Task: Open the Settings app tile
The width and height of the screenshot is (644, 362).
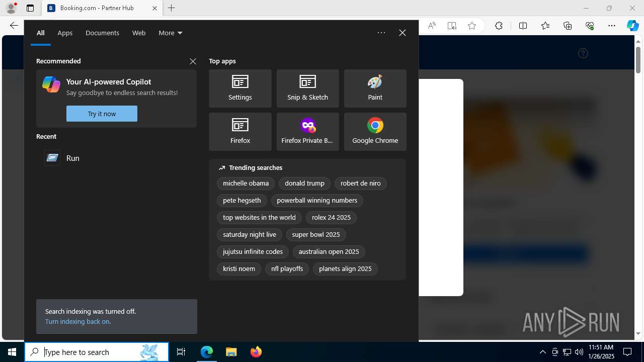Action: point(240,88)
